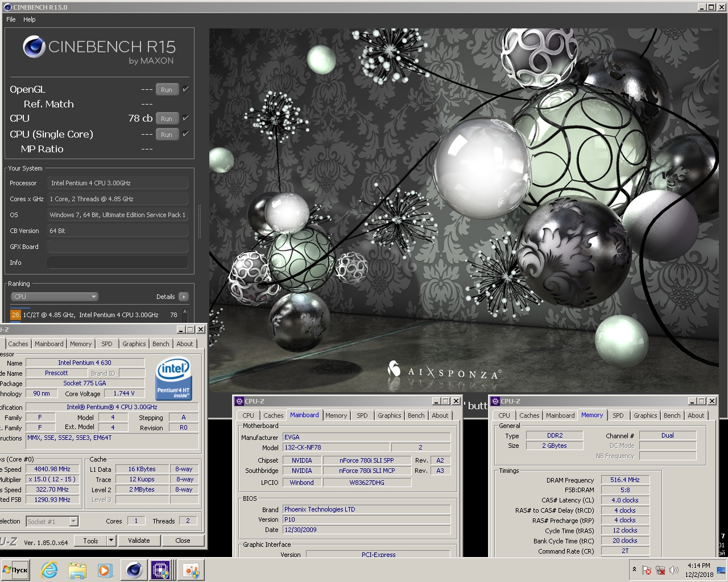Click the panel divider grip handle

[x=199, y=222]
